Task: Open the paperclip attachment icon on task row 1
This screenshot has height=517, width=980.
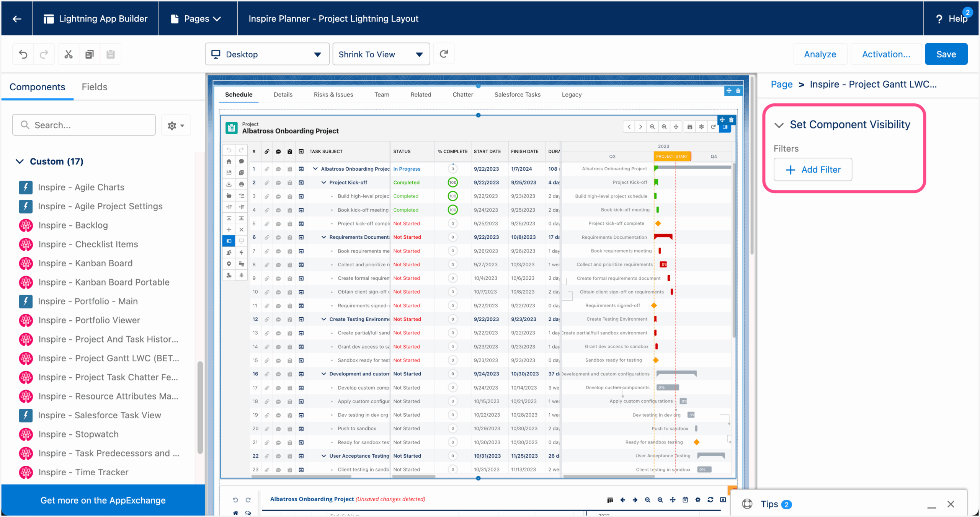Action: (x=267, y=169)
